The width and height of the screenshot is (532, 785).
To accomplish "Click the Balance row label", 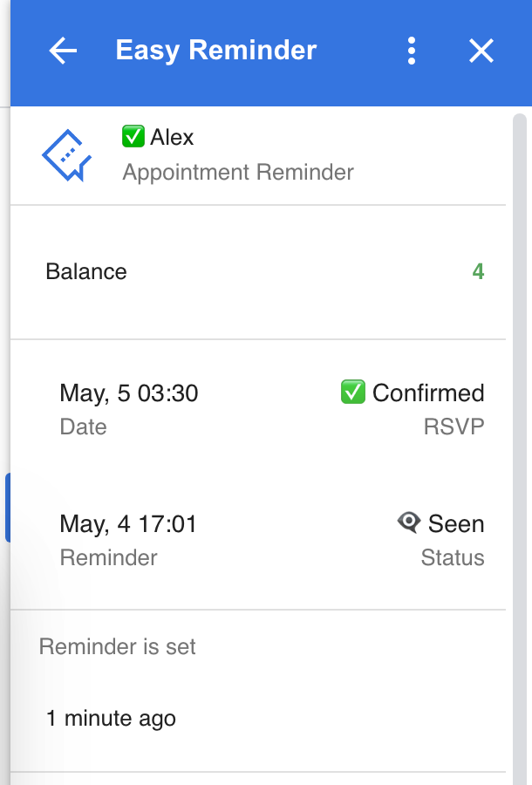I will tap(86, 271).
